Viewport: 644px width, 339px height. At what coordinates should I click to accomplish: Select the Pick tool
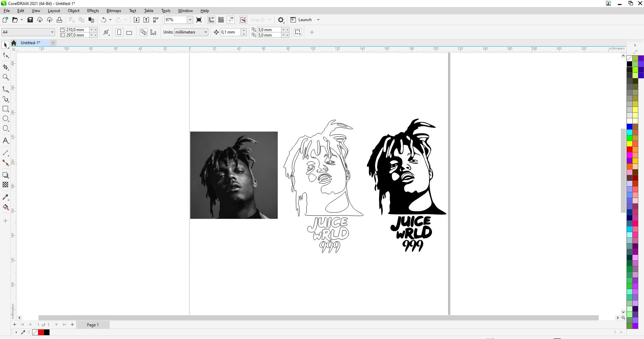pyautogui.click(x=5, y=45)
